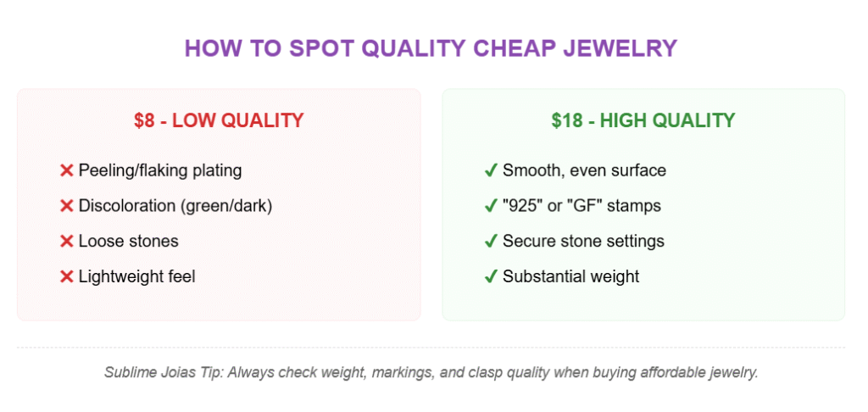The image size is (868, 412).
Task: Click the red X beside Lightweight feel
Action: [x=66, y=276]
